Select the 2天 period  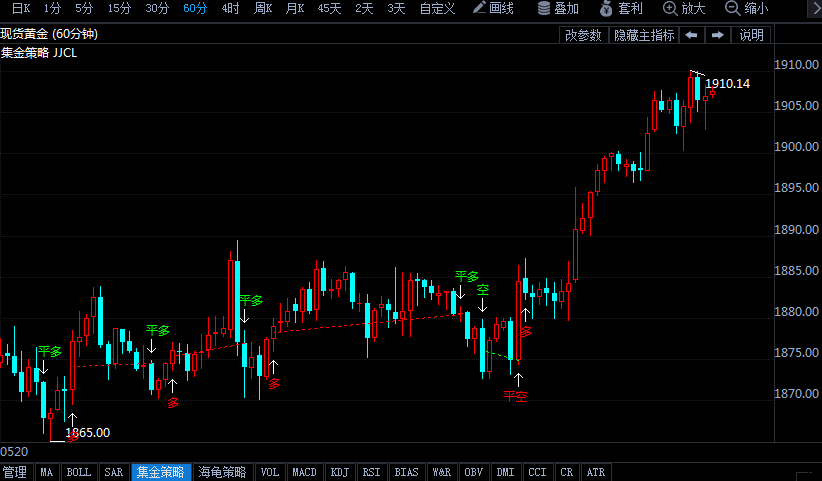pos(364,8)
